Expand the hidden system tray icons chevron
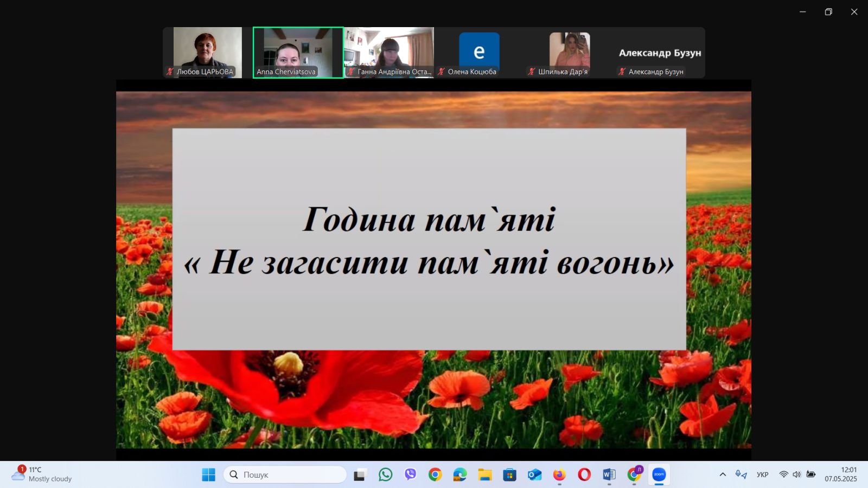This screenshot has width=868, height=488. click(x=723, y=474)
